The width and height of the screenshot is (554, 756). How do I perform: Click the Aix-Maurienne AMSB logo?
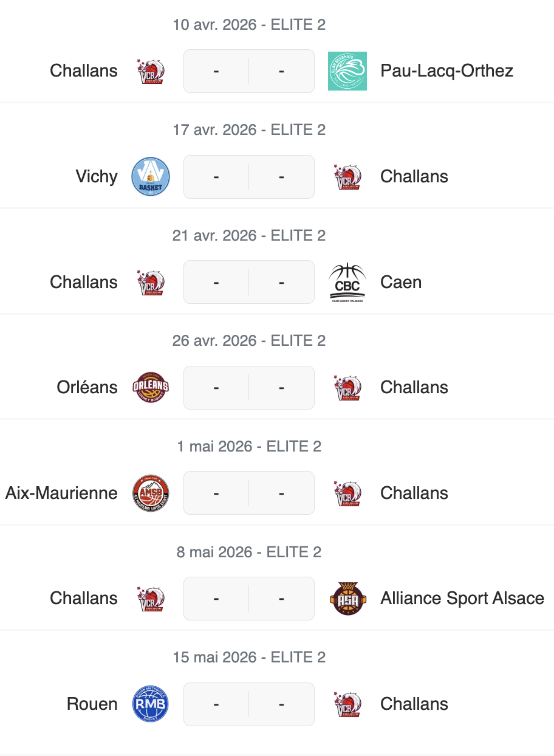[x=151, y=493]
